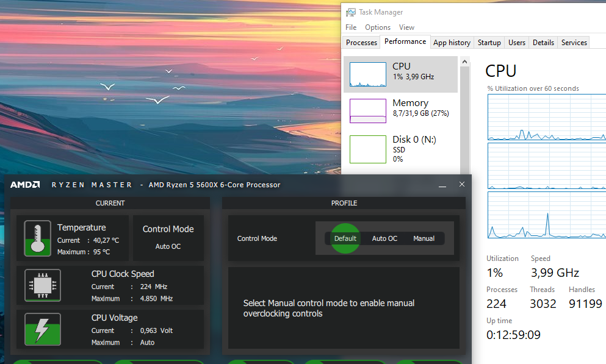Click the "% Utilization over 60 seconds" label

533,88
